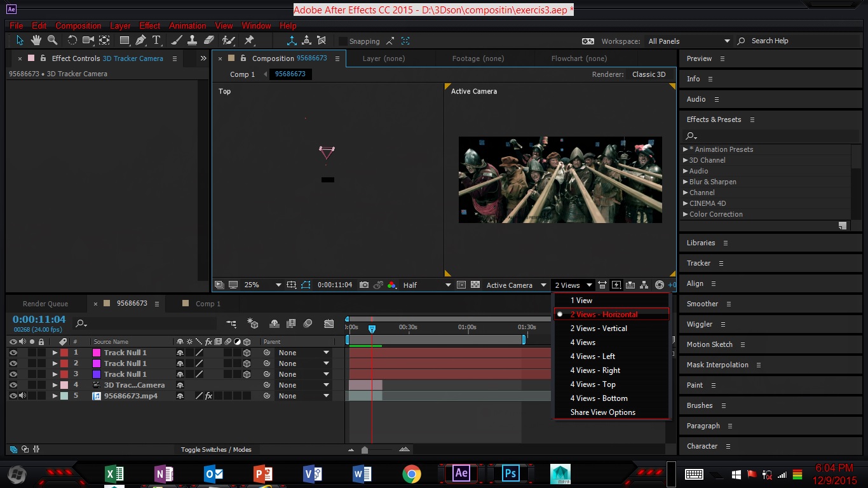868x488 pixels.
Task: Choose Local Axis Mode icon
Action: coord(292,40)
